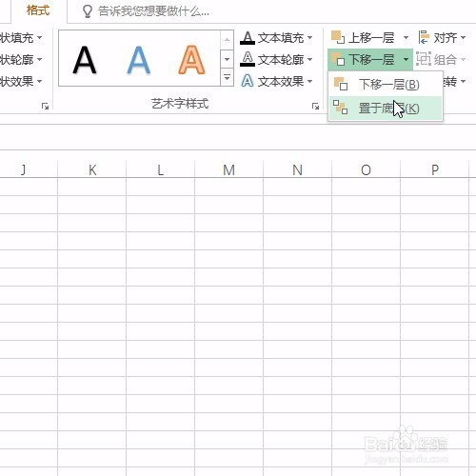The height and width of the screenshot is (476, 476).
Task: Open the 文本轮廓 dropdown arrow
Action: pos(309,59)
